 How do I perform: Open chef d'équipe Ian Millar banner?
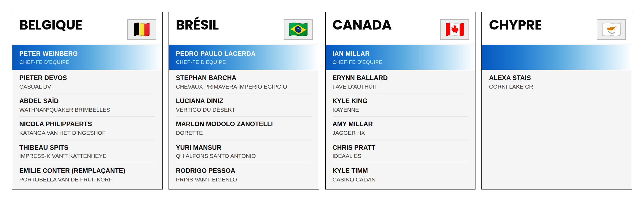(400, 57)
